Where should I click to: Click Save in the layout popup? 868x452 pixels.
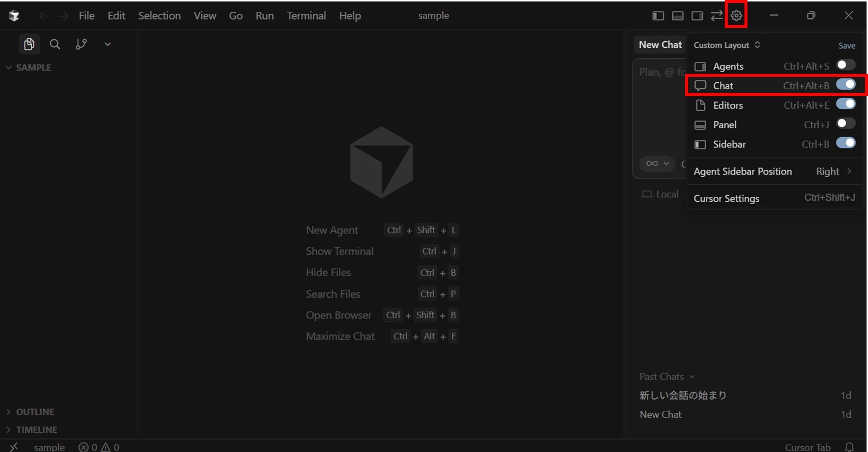click(x=846, y=46)
